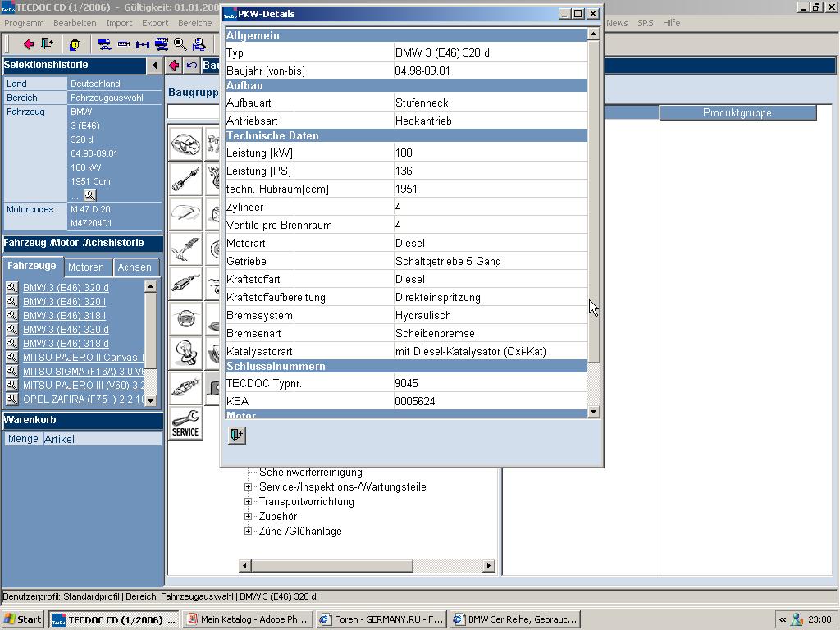
Task: Open the Hilfe menu
Action: tap(671, 23)
